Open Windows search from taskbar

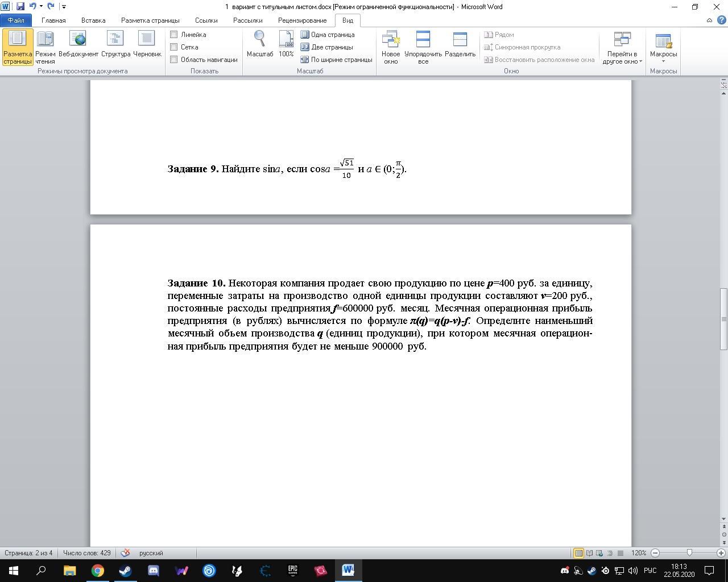[x=41, y=570]
